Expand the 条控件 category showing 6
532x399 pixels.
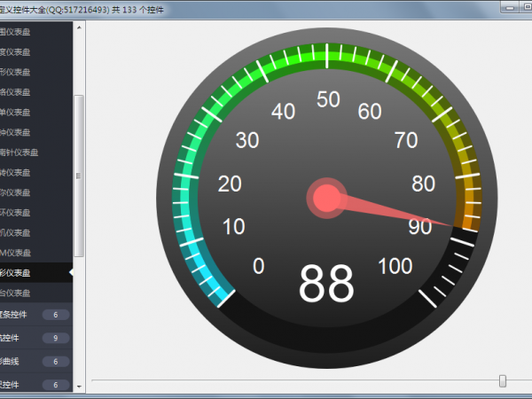tap(27, 315)
